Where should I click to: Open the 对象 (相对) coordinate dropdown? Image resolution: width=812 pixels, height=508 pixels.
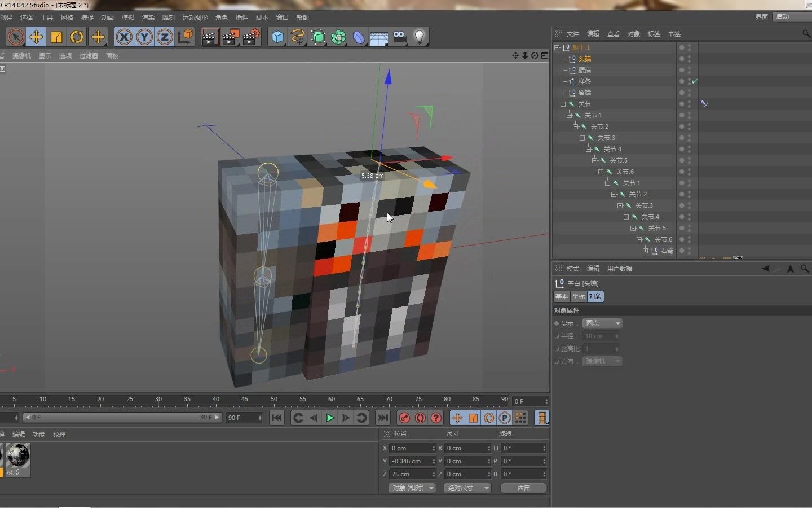412,488
